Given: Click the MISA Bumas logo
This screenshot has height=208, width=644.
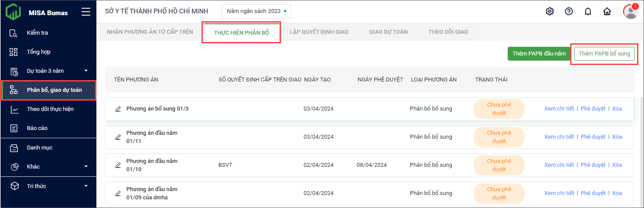Looking at the screenshot, I should [x=13, y=12].
